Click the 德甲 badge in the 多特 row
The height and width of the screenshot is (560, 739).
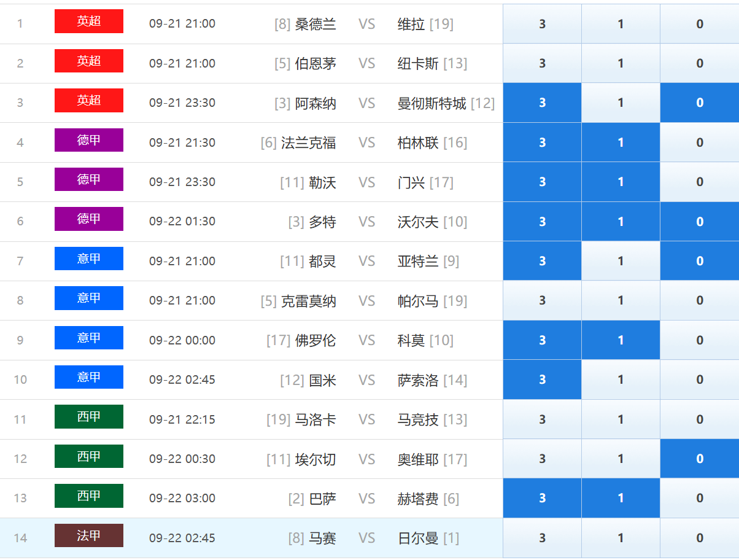click(89, 219)
